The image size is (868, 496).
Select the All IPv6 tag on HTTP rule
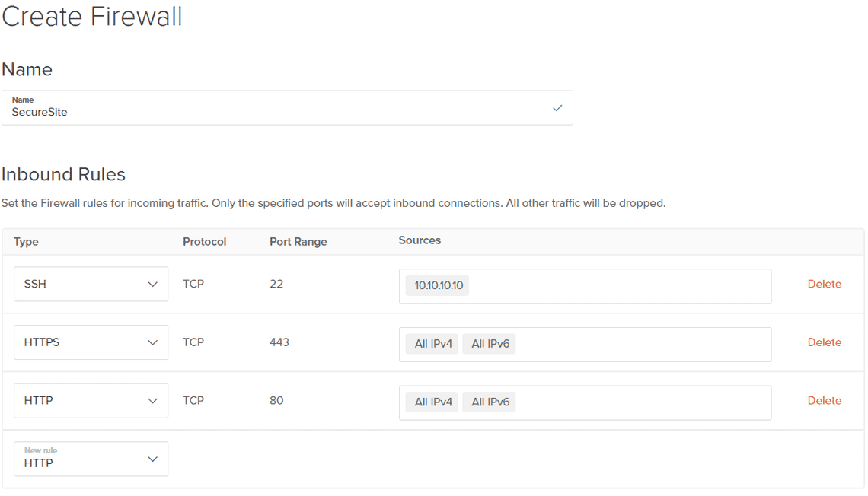tap(489, 402)
